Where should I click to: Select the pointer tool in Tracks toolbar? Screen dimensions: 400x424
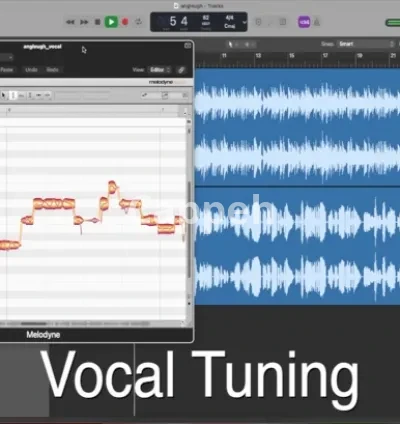pyautogui.click(x=230, y=44)
